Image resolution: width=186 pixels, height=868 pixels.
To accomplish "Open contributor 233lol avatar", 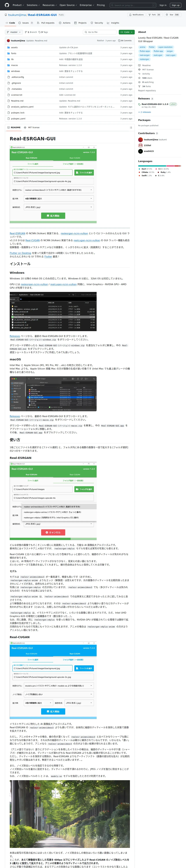I will pyautogui.click(x=140, y=145).
